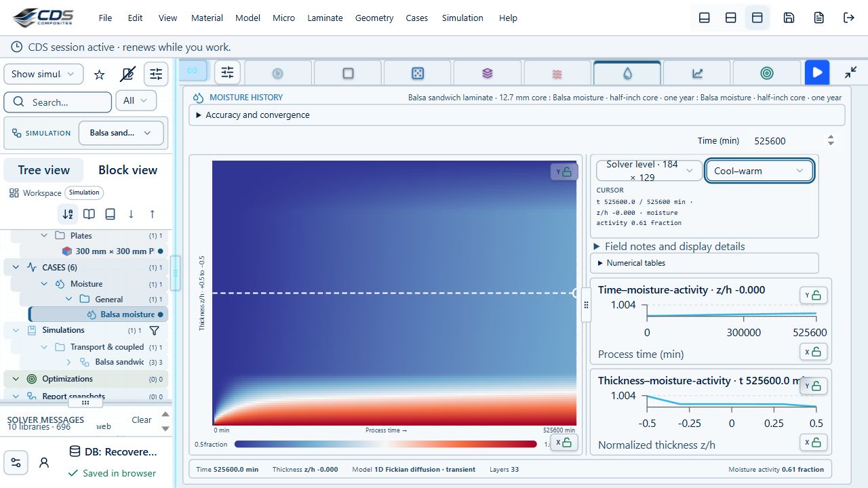The height and width of the screenshot is (488, 868).
Task: Open sidebar filter sliders button
Action: 156,74
